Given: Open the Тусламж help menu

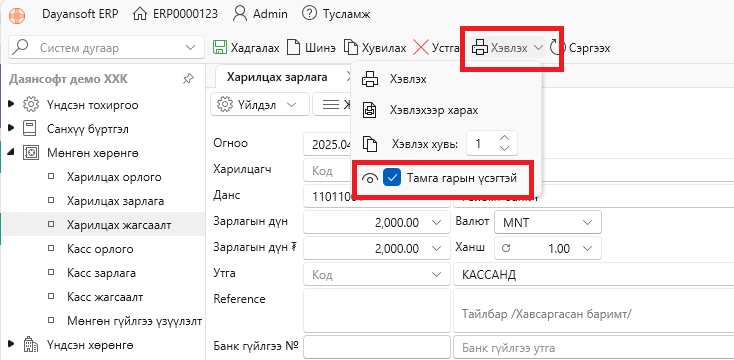Looking at the screenshot, I should click(x=336, y=14).
